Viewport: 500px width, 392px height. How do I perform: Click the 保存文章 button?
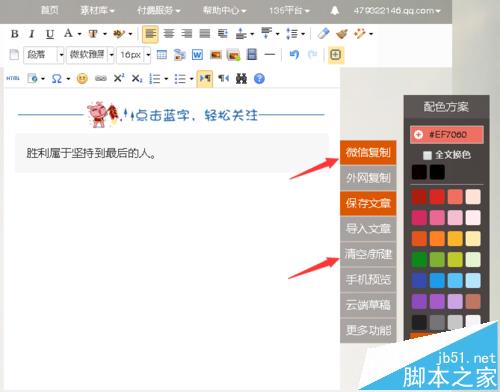coord(368,203)
